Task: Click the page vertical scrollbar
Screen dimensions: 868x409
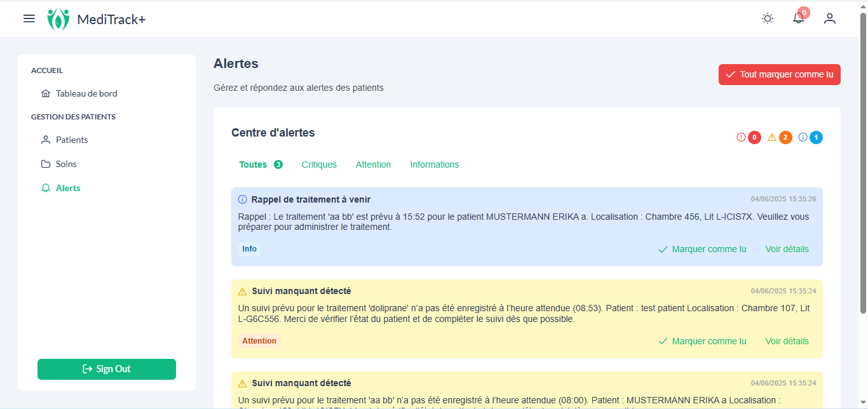Action: (863, 162)
